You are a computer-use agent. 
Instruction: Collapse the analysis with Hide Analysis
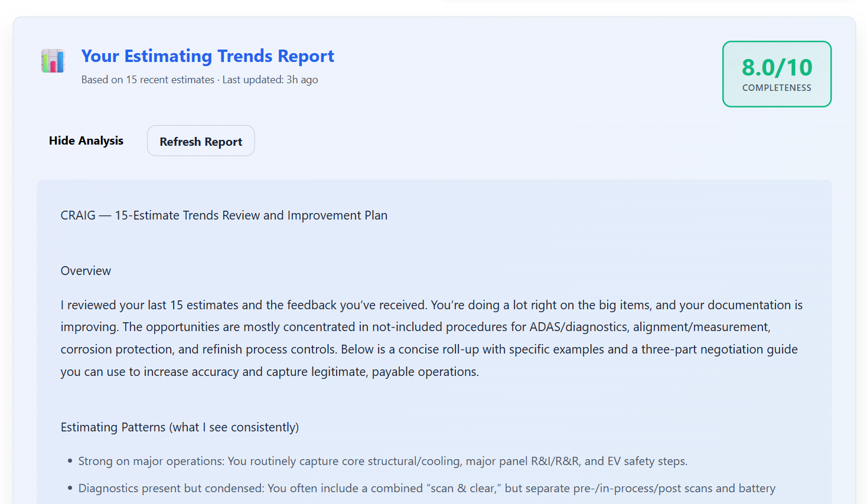86,140
